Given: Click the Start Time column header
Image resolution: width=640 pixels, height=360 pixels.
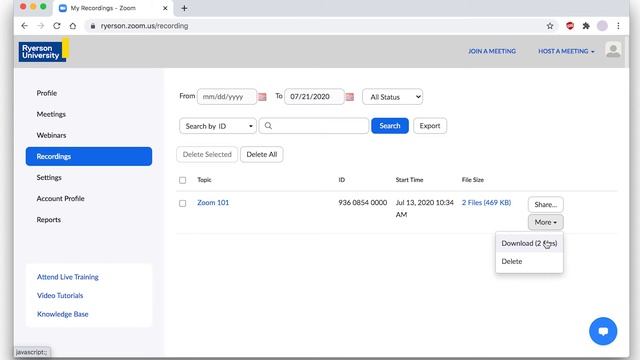Looking at the screenshot, I should (x=409, y=180).
